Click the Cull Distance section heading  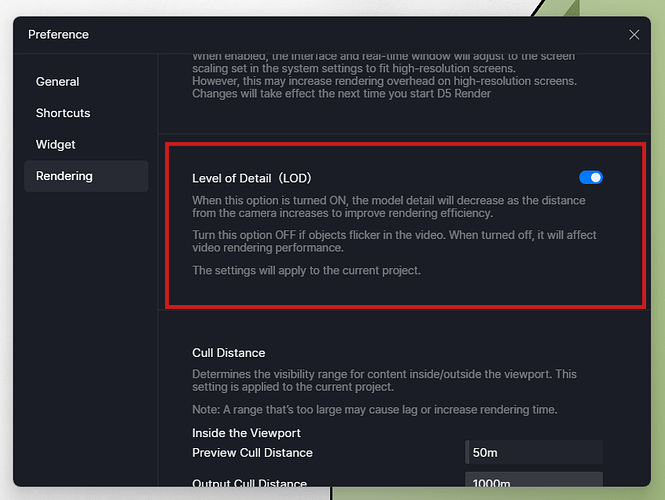pos(229,353)
